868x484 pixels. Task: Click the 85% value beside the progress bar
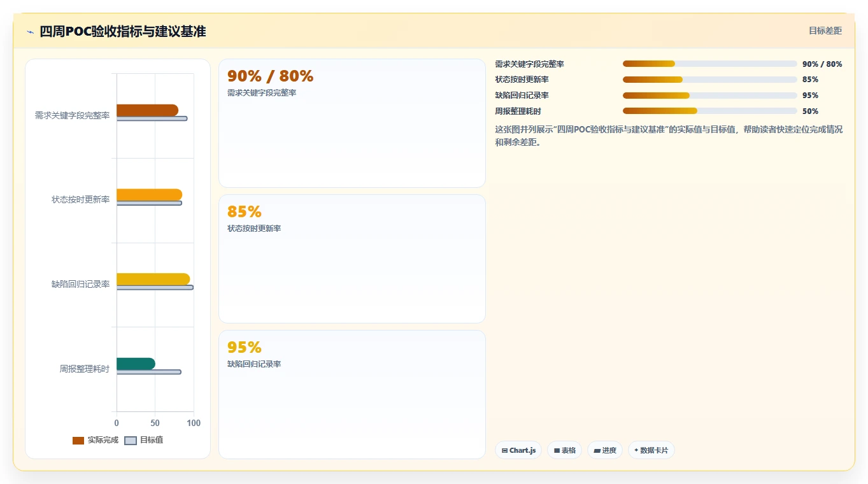(810, 80)
